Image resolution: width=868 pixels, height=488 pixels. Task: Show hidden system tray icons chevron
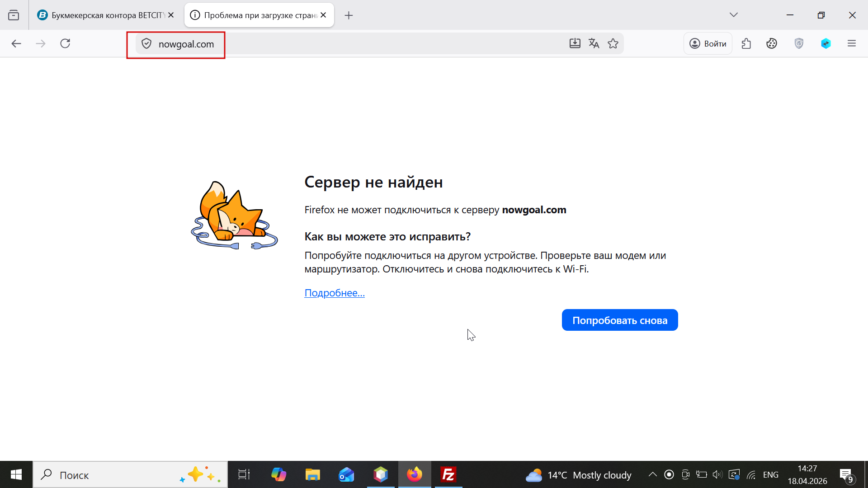pos(652,474)
